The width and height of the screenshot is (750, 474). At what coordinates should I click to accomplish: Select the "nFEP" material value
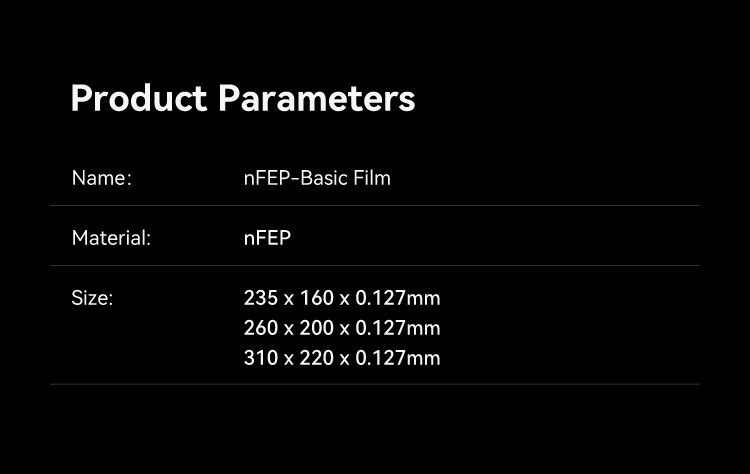click(x=267, y=238)
